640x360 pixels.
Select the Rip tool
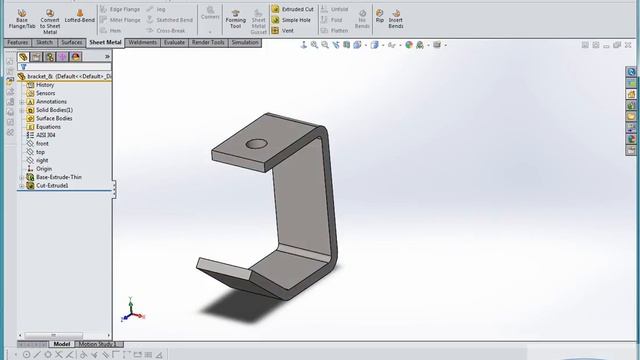tap(380, 16)
